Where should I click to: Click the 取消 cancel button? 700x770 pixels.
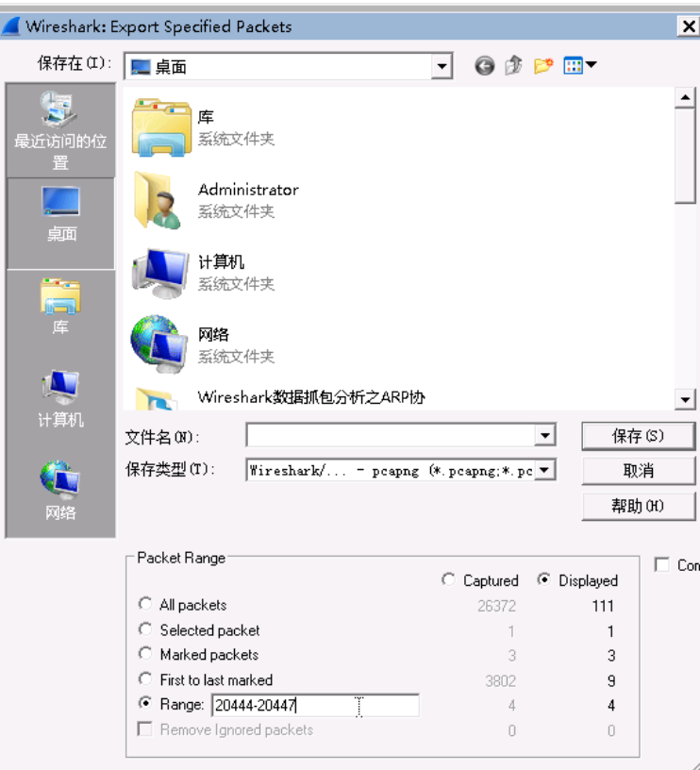pos(638,471)
